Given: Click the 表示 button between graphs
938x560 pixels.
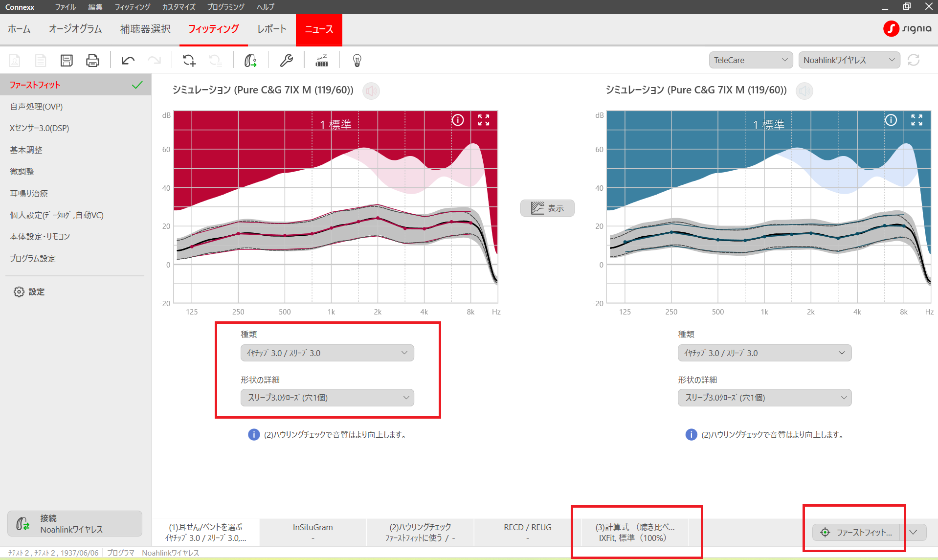Looking at the screenshot, I should (547, 208).
